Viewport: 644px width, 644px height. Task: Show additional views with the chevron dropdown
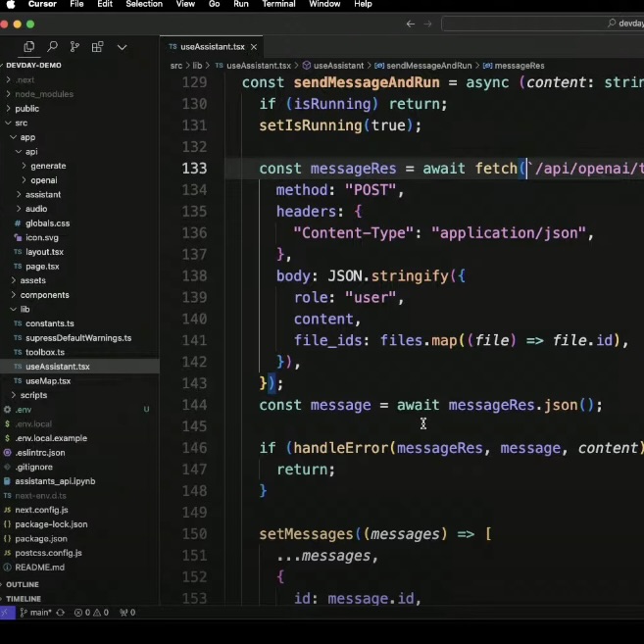(122, 46)
